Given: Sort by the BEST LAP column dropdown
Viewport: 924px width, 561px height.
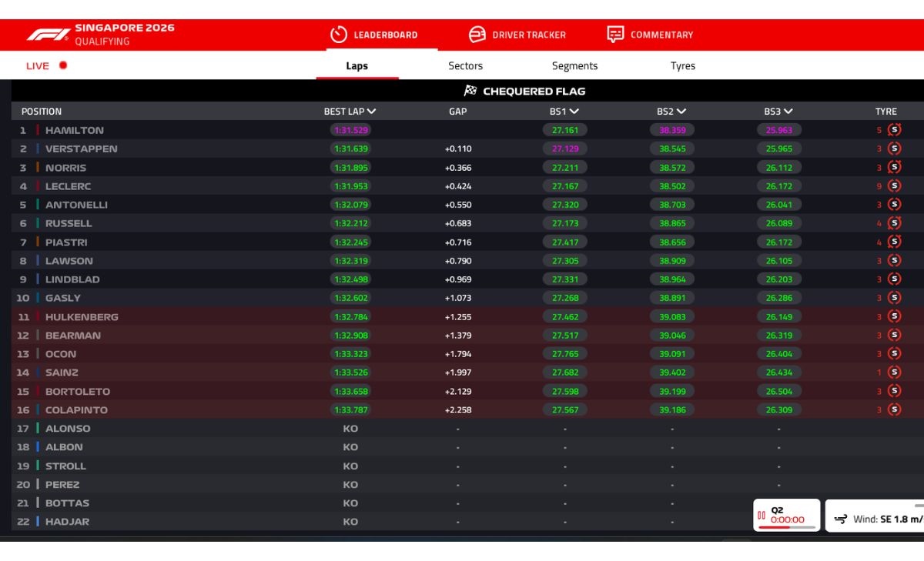Looking at the screenshot, I should (350, 112).
